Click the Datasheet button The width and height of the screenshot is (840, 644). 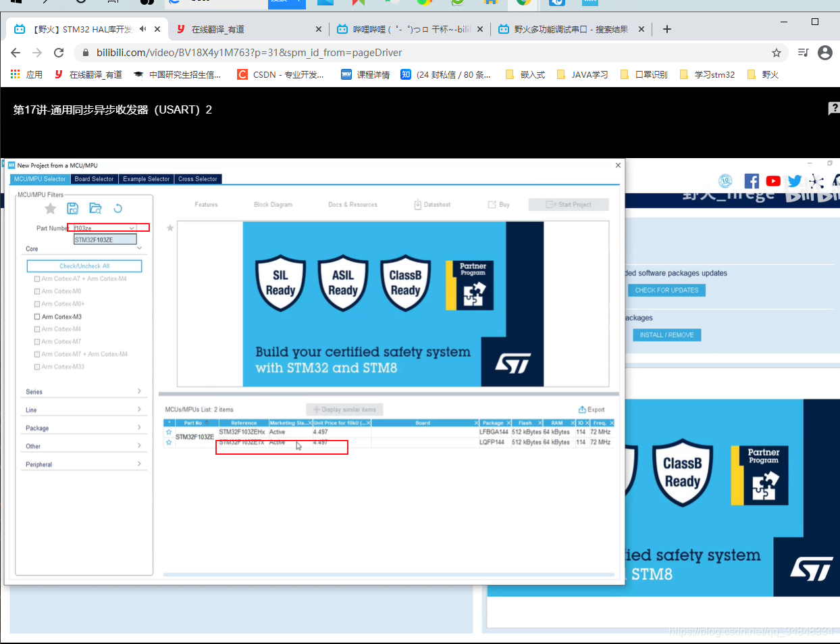pos(432,205)
